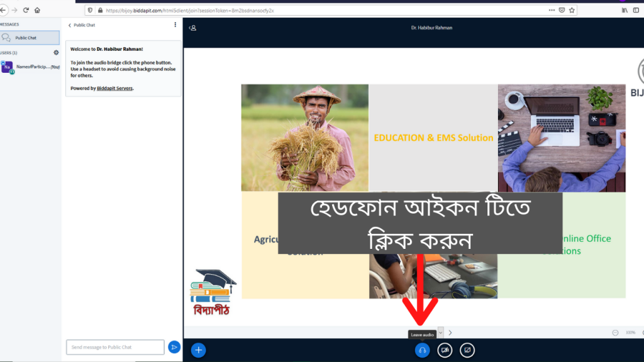
Task: Send the chat message
Action: pyautogui.click(x=174, y=347)
